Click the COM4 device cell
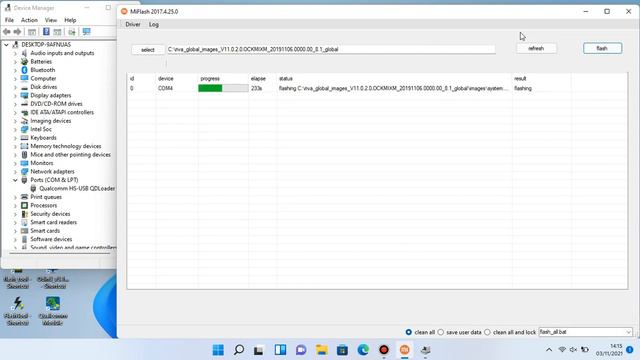Screen dimensions: 640x360 (x=165, y=88)
